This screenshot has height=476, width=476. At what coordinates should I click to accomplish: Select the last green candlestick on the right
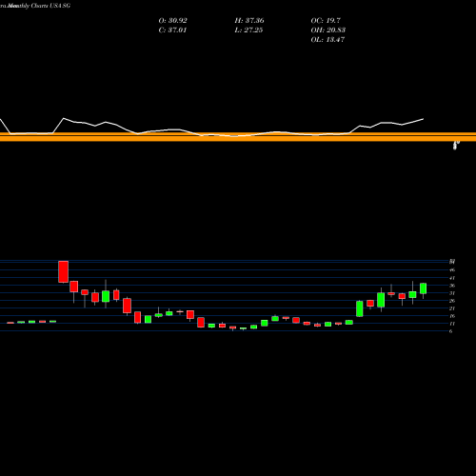(x=423, y=288)
